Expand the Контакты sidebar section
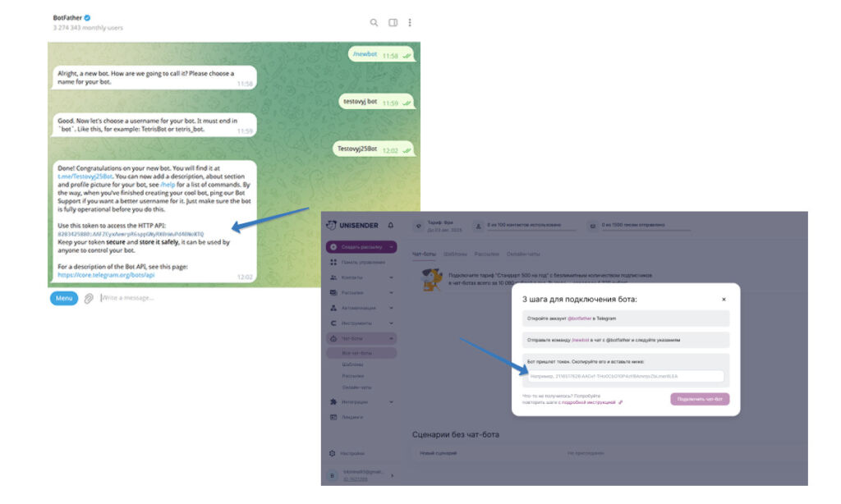This screenshot has width=841, height=504. pyautogui.click(x=391, y=277)
